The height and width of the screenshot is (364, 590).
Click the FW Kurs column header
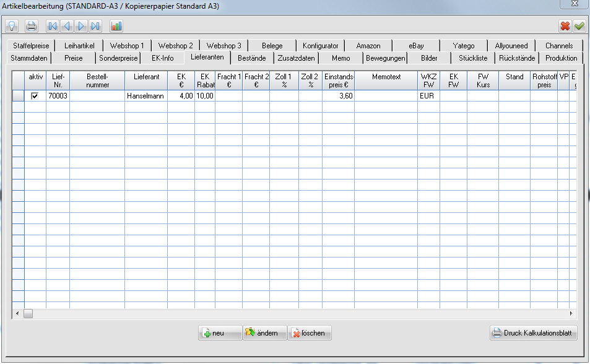(483, 80)
